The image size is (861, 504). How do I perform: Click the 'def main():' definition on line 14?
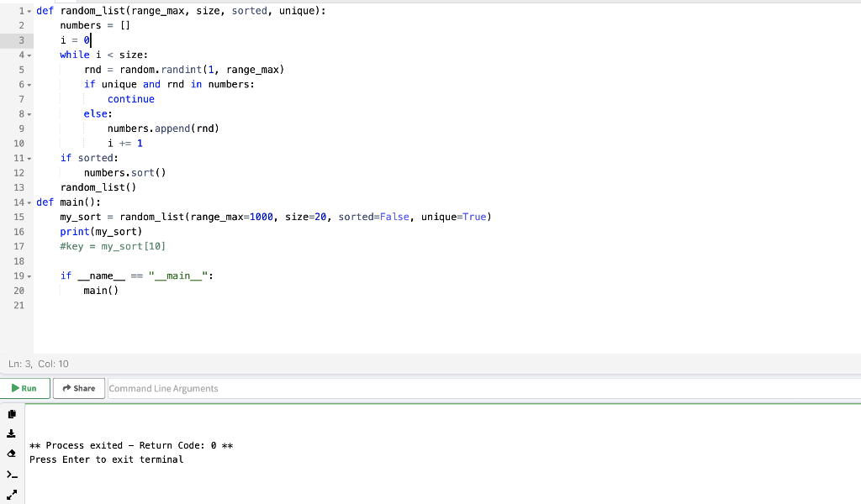tap(69, 202)
